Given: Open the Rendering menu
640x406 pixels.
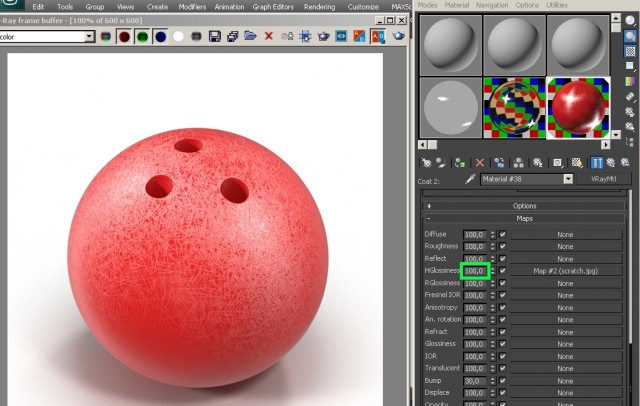Looking at the screenshot, I should point(319,7).
